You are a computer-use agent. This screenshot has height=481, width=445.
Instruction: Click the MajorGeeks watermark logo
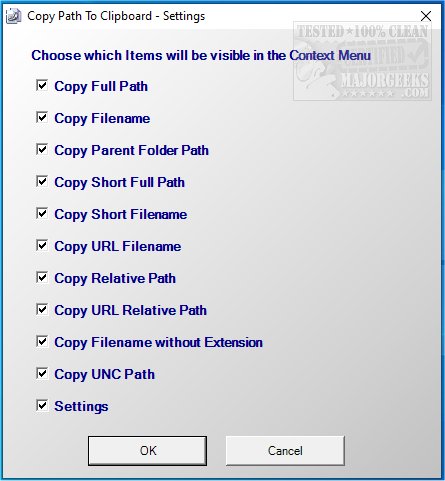362,61
